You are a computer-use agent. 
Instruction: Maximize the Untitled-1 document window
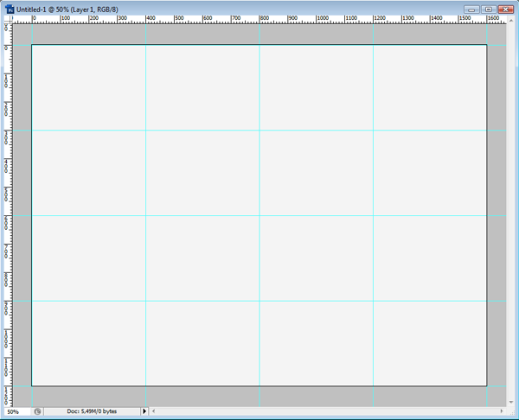pos(489,10)
